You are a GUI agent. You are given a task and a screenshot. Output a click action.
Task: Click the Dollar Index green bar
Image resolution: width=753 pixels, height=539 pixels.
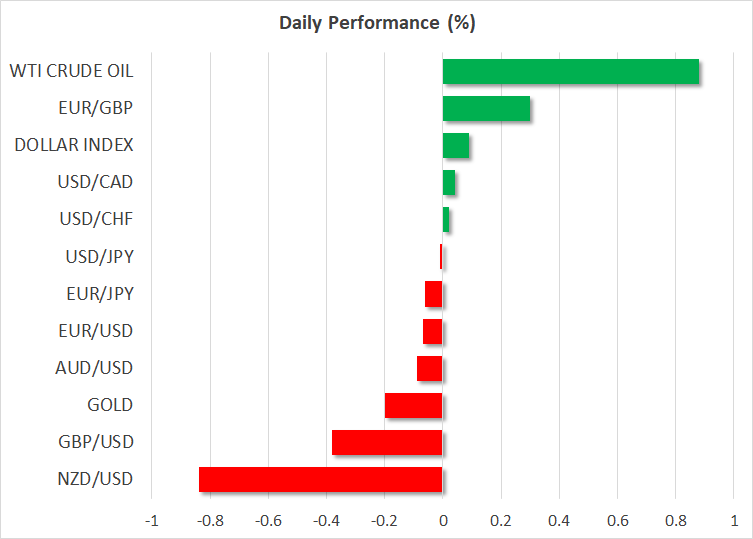tap(455, 146)
